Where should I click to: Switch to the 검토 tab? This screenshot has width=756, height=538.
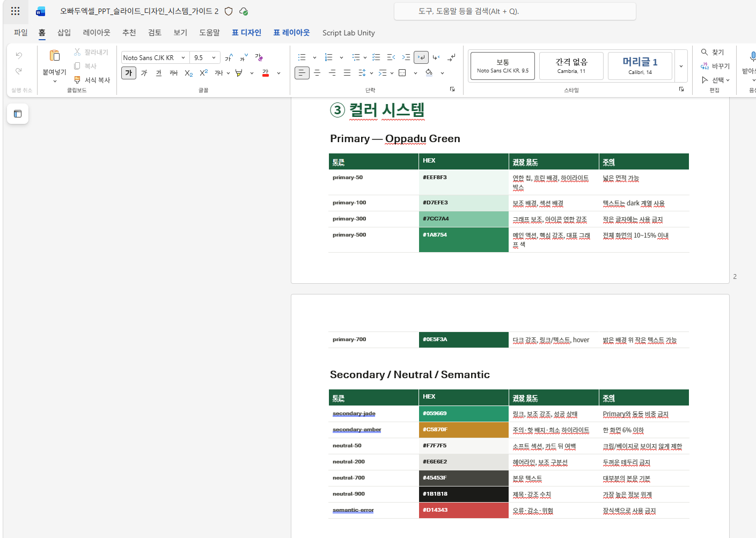155,33
